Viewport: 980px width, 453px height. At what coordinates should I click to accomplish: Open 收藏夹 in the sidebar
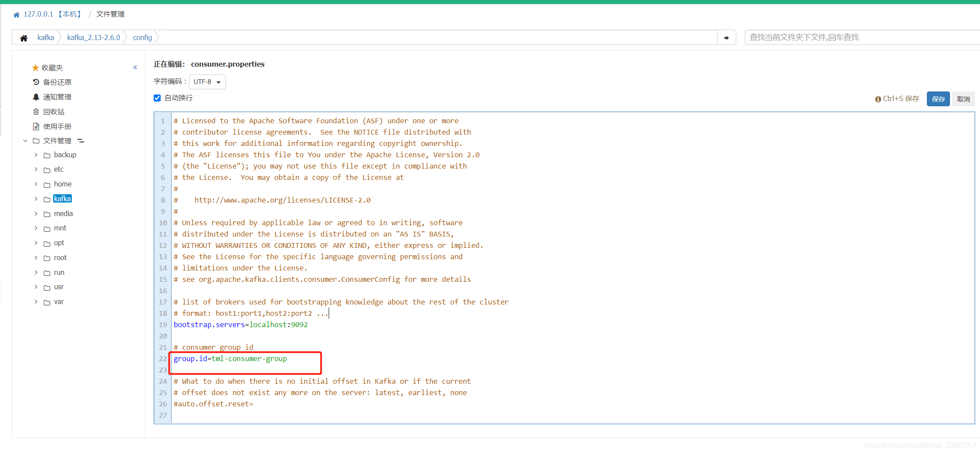[x=52, y=68]
